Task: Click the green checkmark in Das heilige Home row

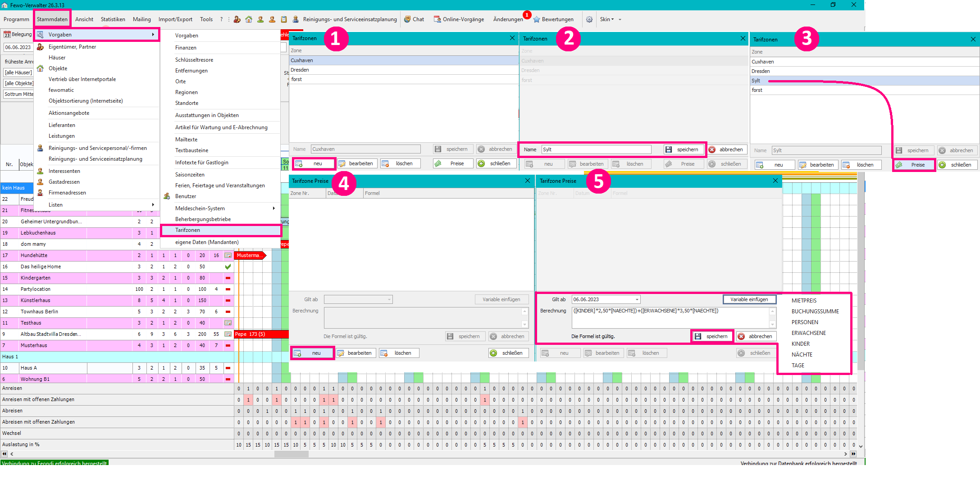Action: (x=228, y=267)
